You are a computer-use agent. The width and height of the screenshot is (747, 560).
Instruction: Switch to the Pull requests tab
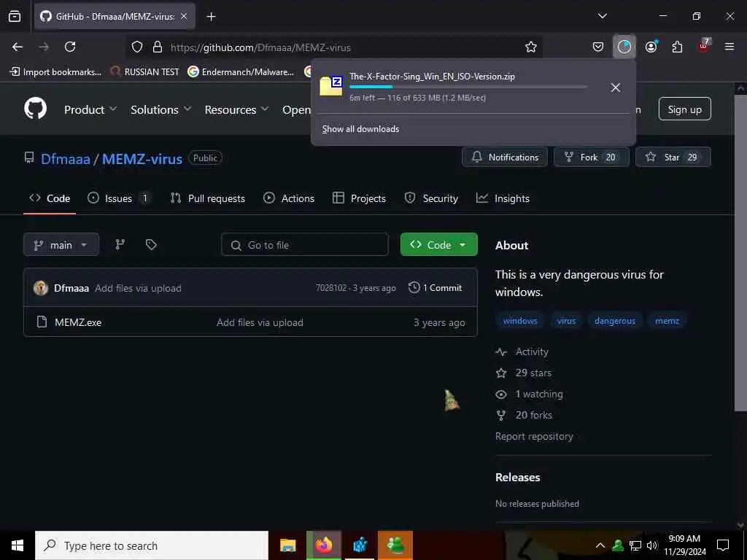(x=208, y=198)
